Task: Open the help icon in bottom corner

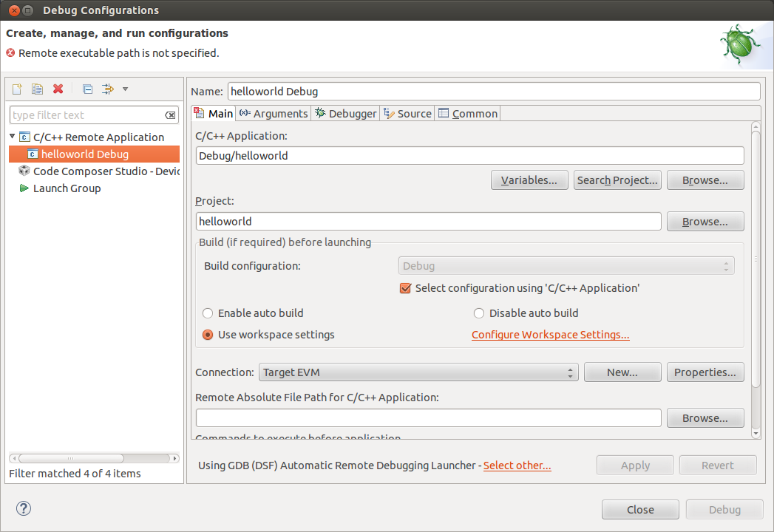Action: pos(23,508)
